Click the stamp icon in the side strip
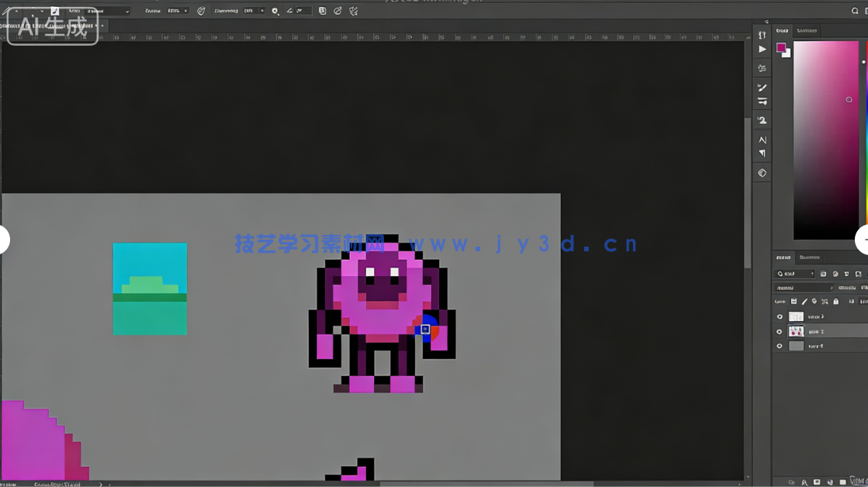Image resolution: width=868 pixels, height=487 pixels. coord(762,120)
